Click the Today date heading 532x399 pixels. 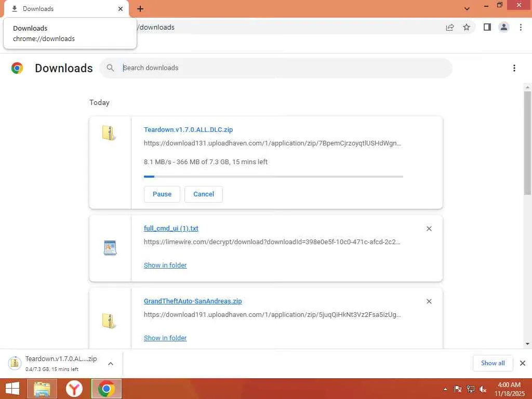coord(99,102)
